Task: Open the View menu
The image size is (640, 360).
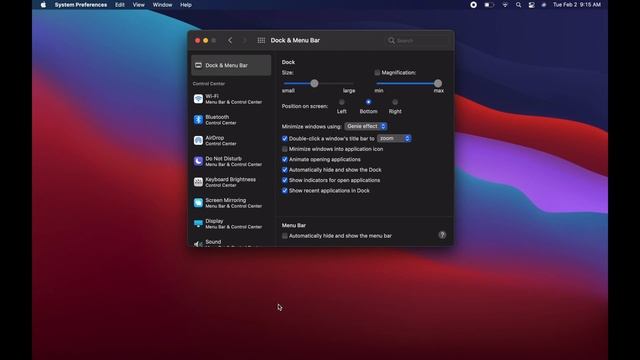Action: click(138, 5)
